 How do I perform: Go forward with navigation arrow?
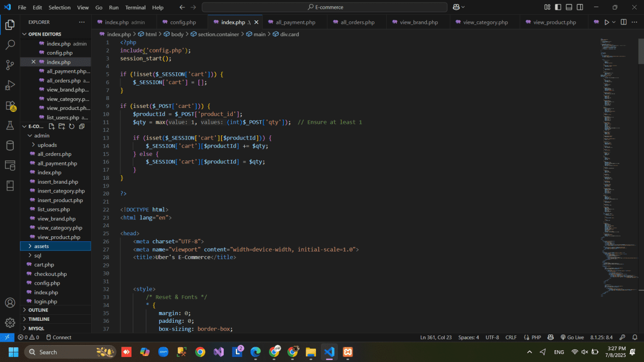pyautogui.click(x=193, y=7)
